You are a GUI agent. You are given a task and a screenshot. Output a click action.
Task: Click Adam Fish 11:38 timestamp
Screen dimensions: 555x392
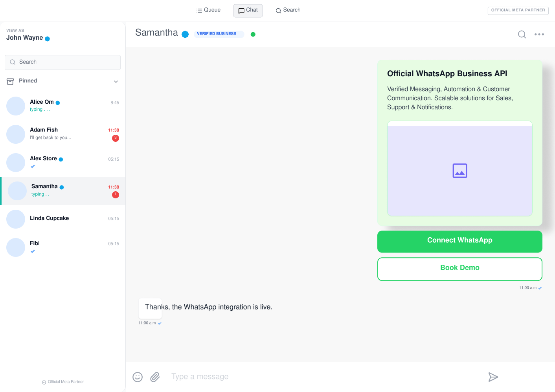click(x=114, y=130)
